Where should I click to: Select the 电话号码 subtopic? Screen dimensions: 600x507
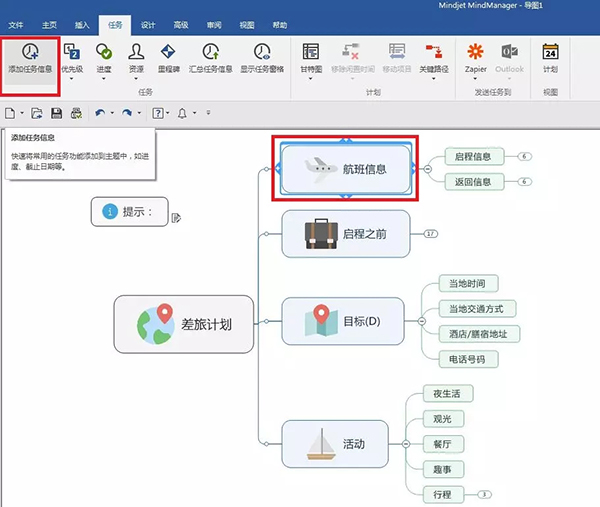pyautogui.click(x=468, y=359)
